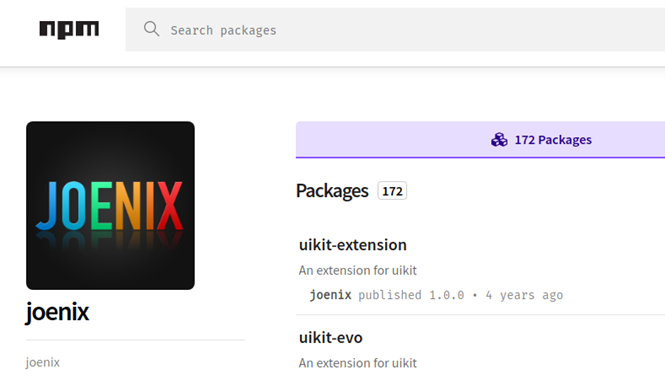665x375 pixels.
Task: Select the uikit-extension description text
Action: point(358,271)
